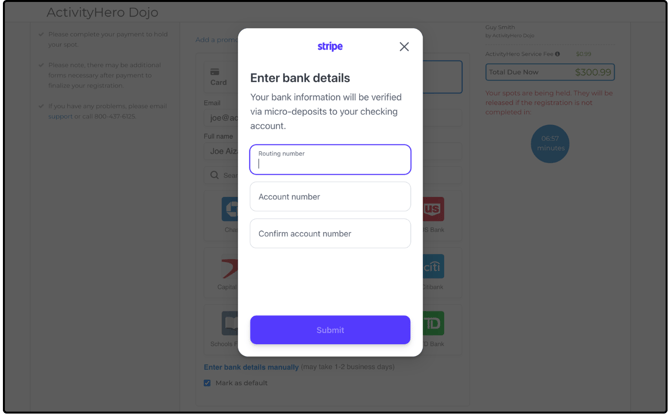
Task: Select the Confirm account number field
Action: (330, 233)
